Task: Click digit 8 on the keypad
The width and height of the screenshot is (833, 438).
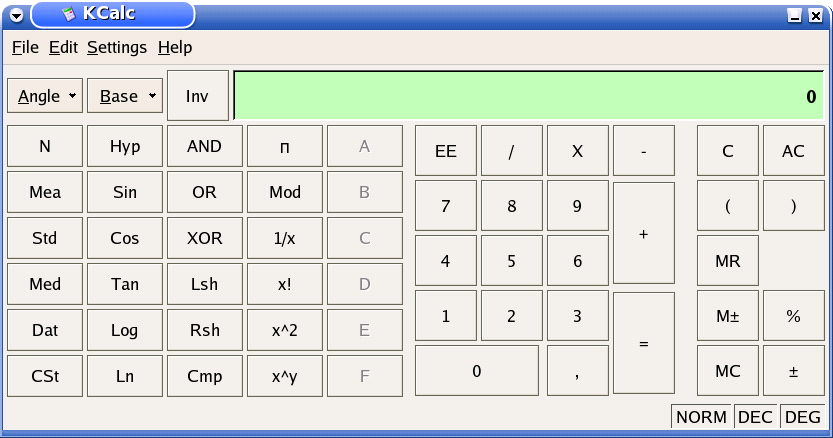Action: tap(512, 206)
